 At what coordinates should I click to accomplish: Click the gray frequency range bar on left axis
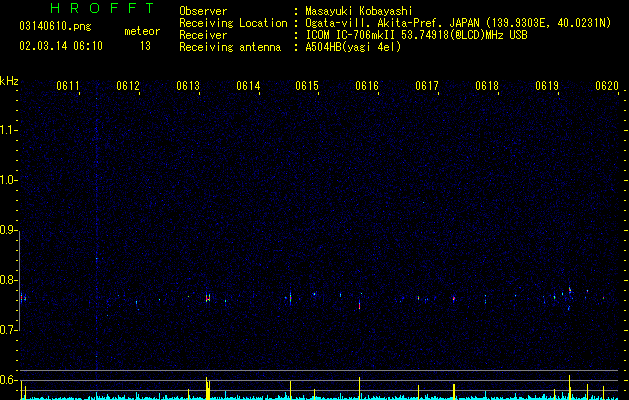20,280
